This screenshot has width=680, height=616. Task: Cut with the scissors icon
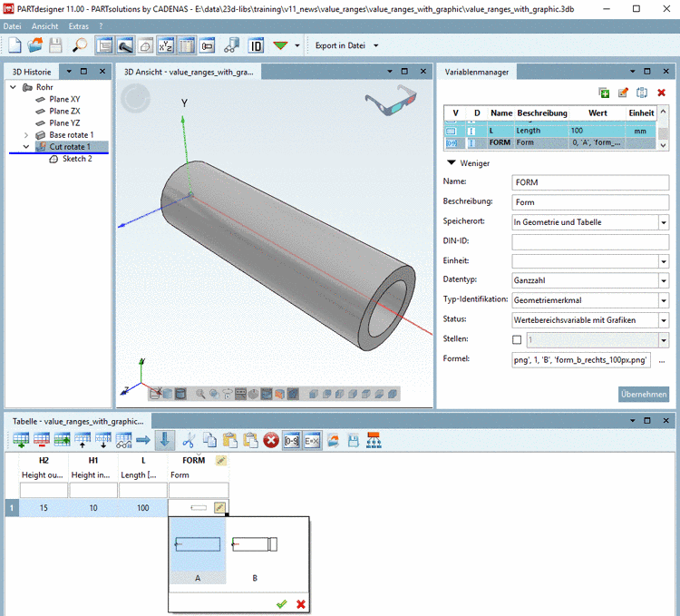pyautogui.click(x=189, y=440)
